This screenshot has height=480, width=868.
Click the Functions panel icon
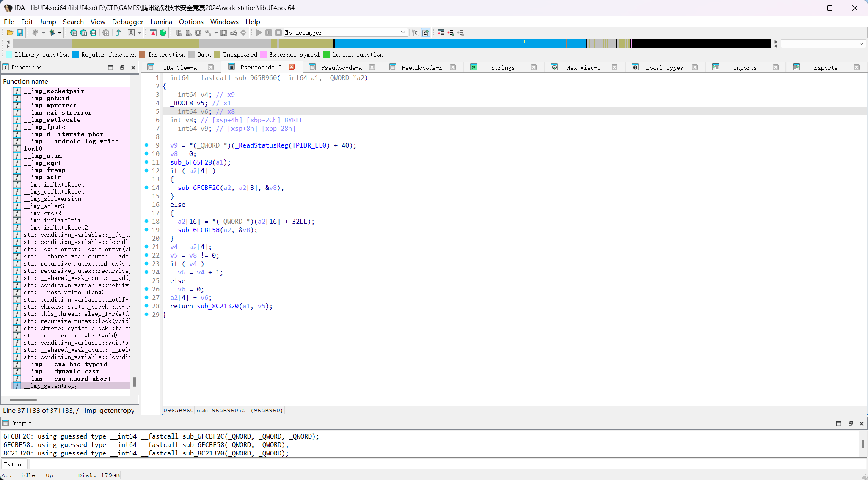[x=6, y=67]
